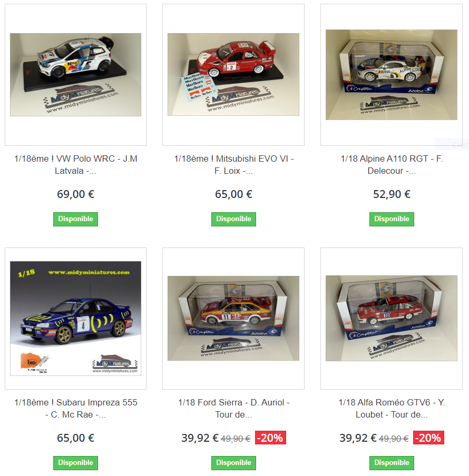Screen dimensions: 469x476
Task: Click the Alpine A110 RGT Delecour title
Action: pyautogui.click(x=392, y=164)
